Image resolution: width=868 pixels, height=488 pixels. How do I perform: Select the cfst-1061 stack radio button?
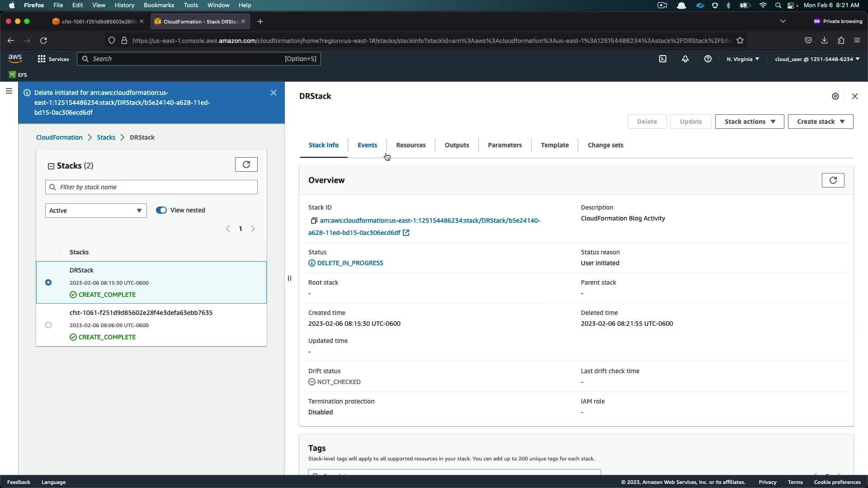(48, 325)
